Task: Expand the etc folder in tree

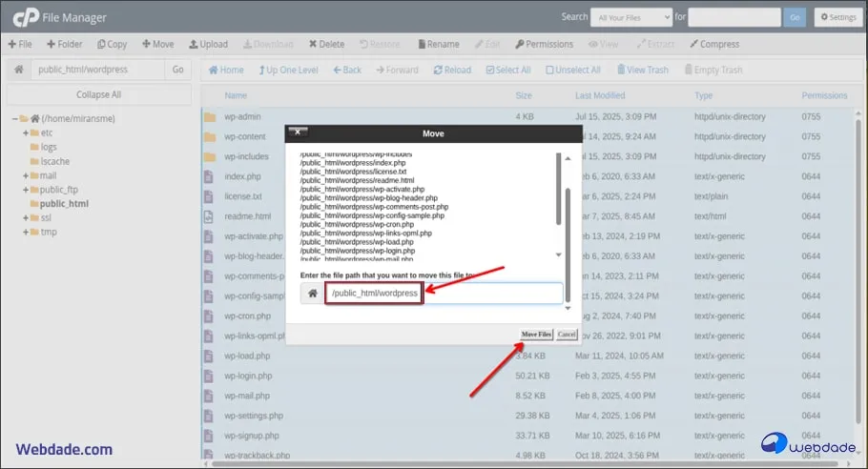Action: pyautogui.click(x=26, y=133)
